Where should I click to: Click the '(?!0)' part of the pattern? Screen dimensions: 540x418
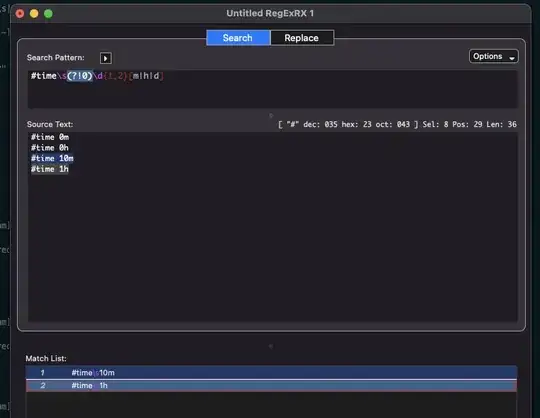point(80,76)
